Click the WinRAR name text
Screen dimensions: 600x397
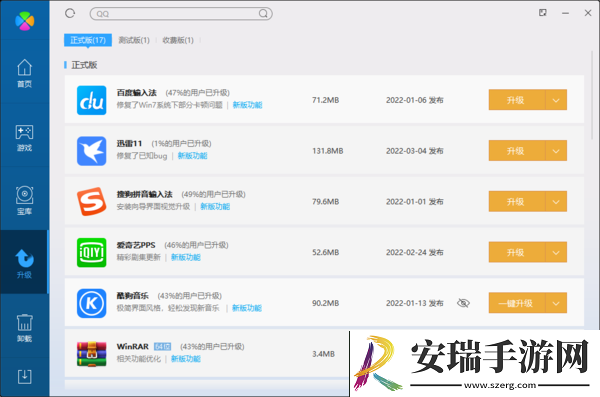click(x=132, y=346)
